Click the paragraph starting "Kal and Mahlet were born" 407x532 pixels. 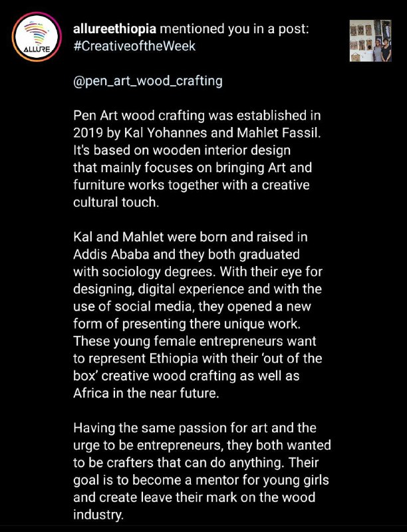point(198,316)
